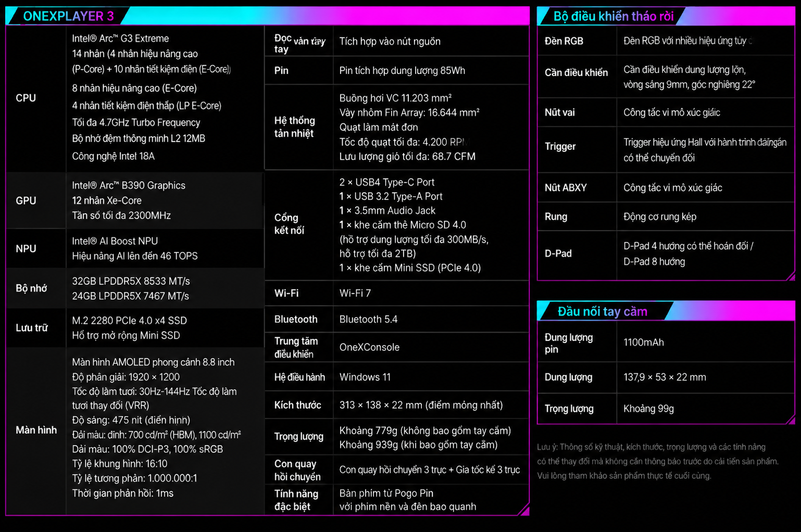This screenshot has width=801, height=532.
Task: Select the Lưu trữ row label
Action: (x=32, y=327)
